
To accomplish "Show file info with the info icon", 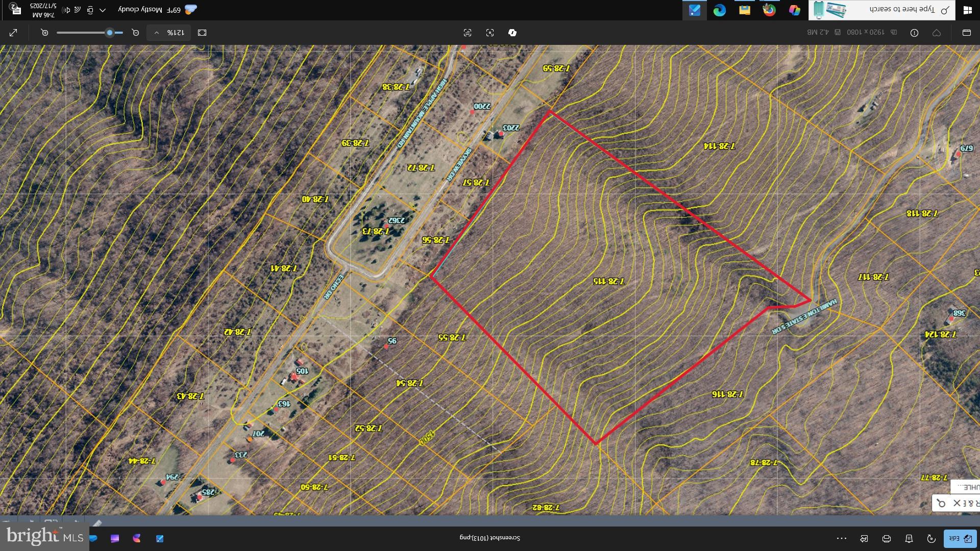I will (914, 33).
